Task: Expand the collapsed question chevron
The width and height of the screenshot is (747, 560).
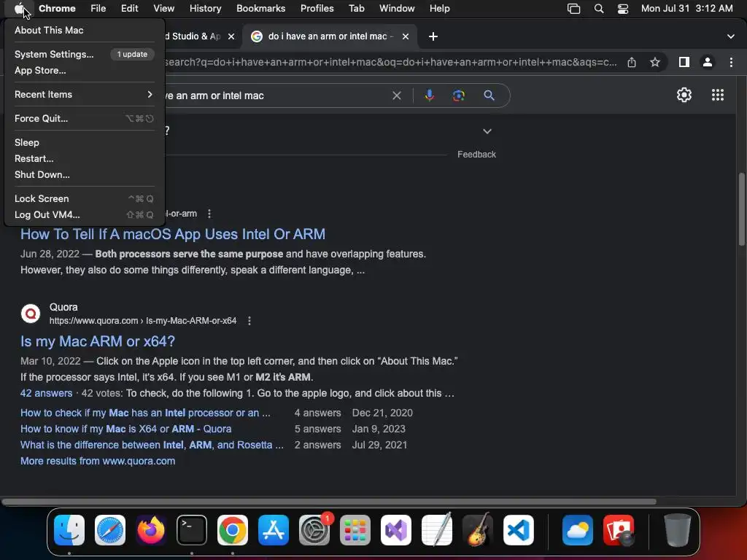Action: 487,131
